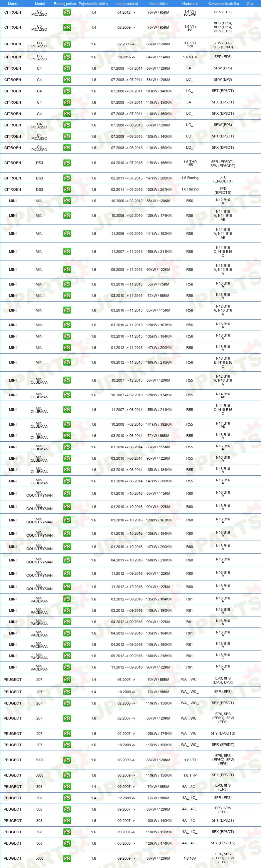Click petrol icon in DS3 152kW/207KM row

click(x=67, y=189)
